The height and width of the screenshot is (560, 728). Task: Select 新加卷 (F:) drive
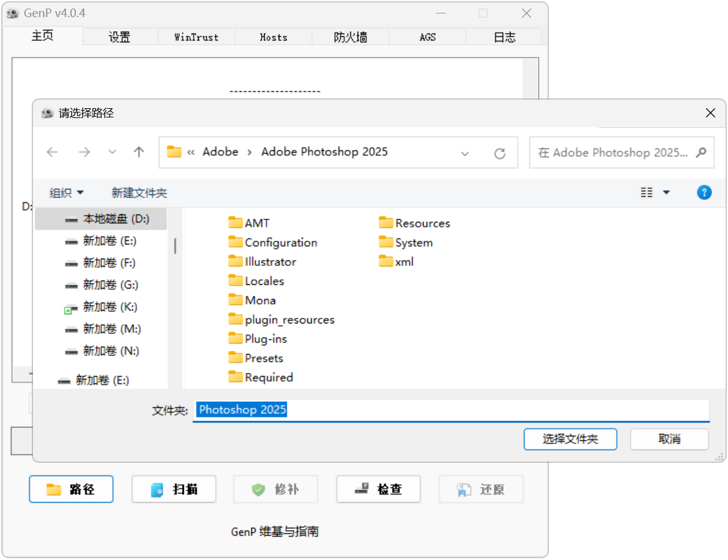[x=101, y=263]
